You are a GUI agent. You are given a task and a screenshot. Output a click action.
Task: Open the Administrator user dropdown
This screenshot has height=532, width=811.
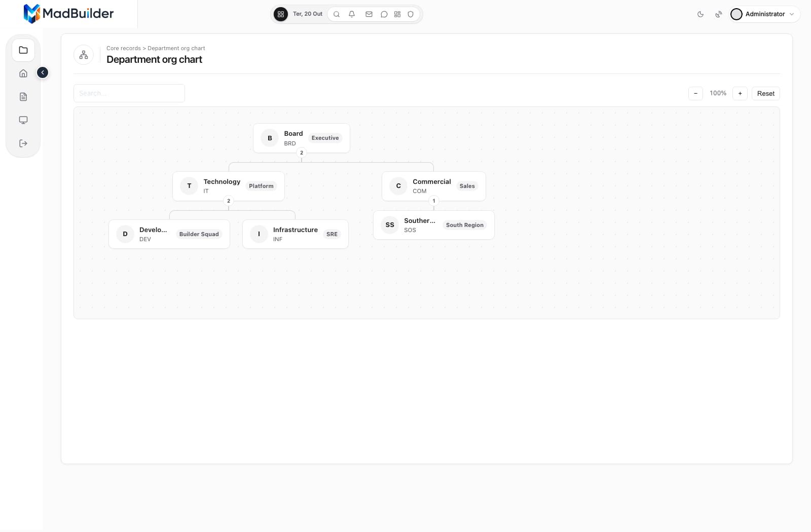point(765,14)
